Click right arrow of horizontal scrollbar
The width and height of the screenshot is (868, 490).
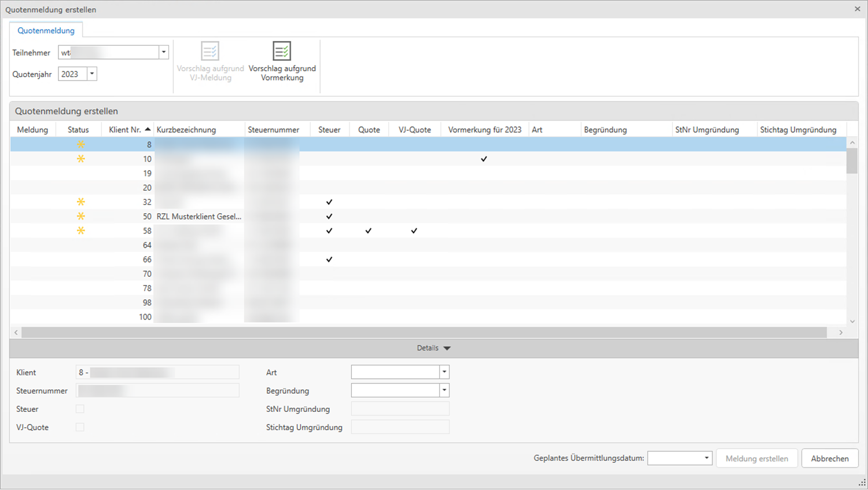click(841, 332)
